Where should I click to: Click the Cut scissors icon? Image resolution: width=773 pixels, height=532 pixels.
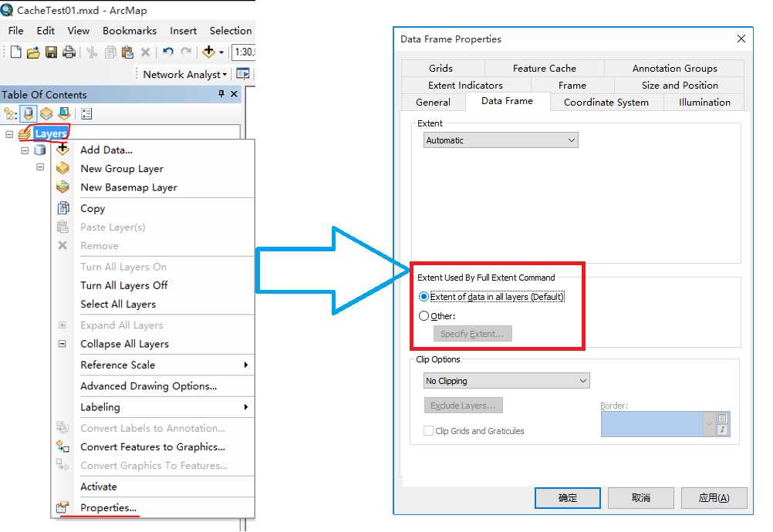[x=92, y=52]
